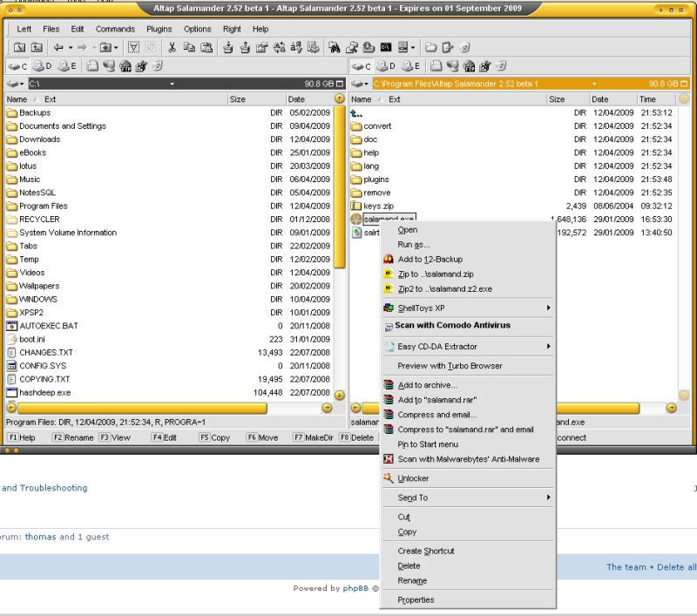
Task: Sort left panel by Size column header
Action: 256,99
